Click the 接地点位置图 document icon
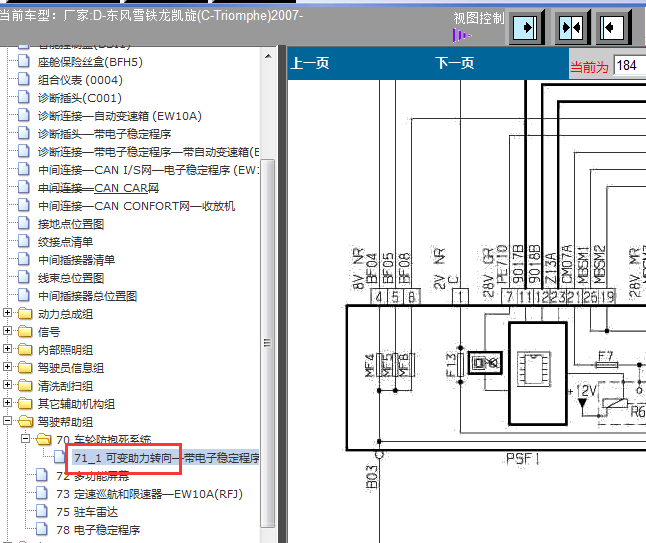This screenshot has height=543, width=646. 24,223
